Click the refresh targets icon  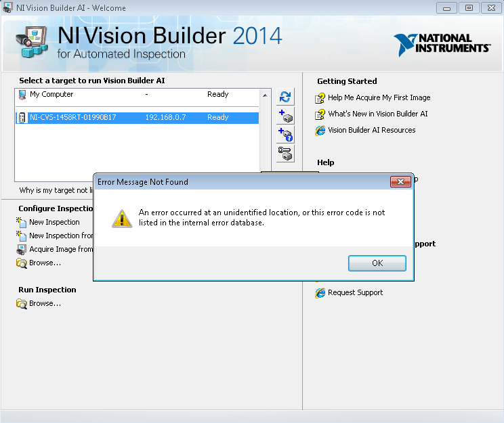[285, 97]
